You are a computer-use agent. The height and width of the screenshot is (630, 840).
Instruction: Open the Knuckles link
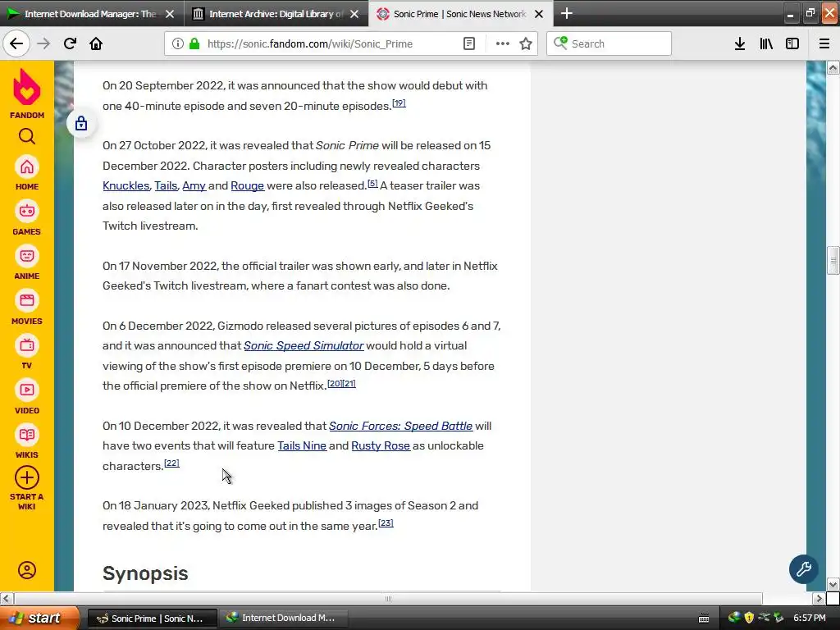coord(126,185)
